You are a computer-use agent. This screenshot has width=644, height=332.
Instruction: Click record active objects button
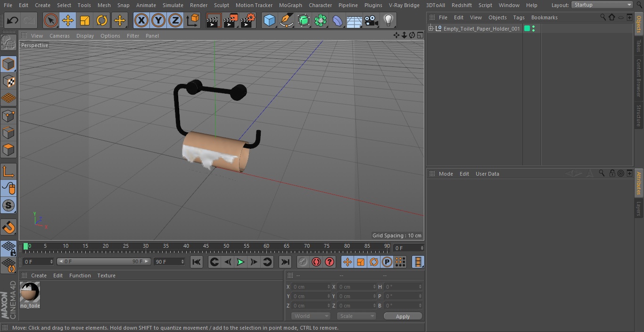[303, 262]
